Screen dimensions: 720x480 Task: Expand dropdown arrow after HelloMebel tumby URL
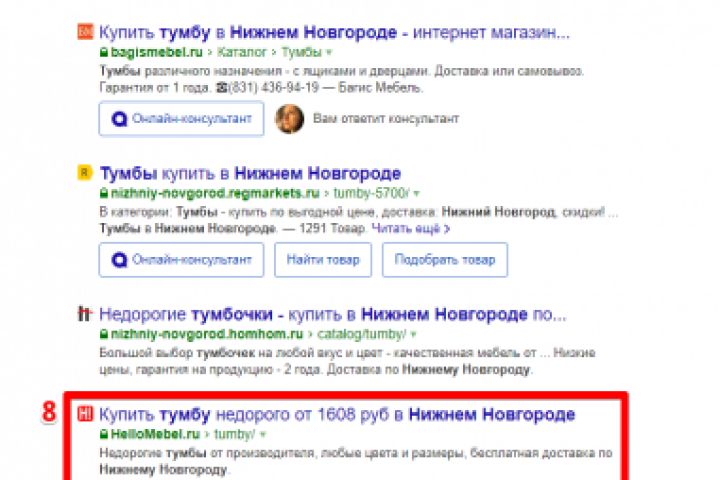pos(263,435)
